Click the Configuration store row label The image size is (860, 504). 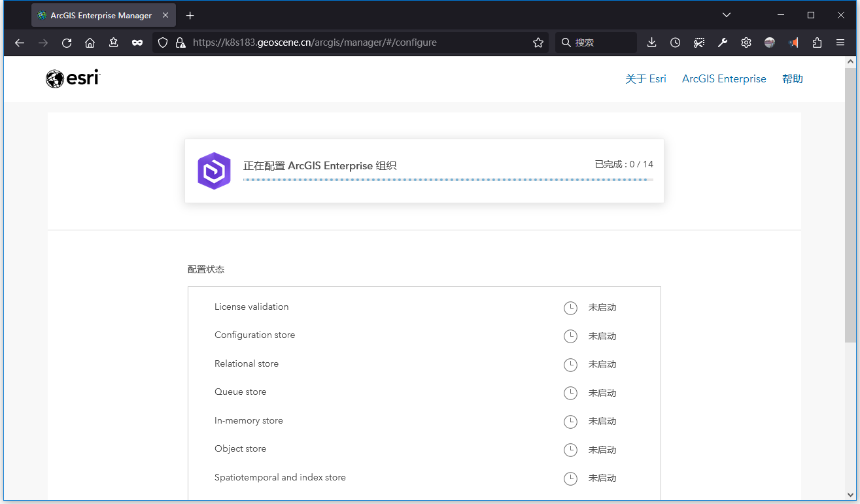click(x=254, y=335)
